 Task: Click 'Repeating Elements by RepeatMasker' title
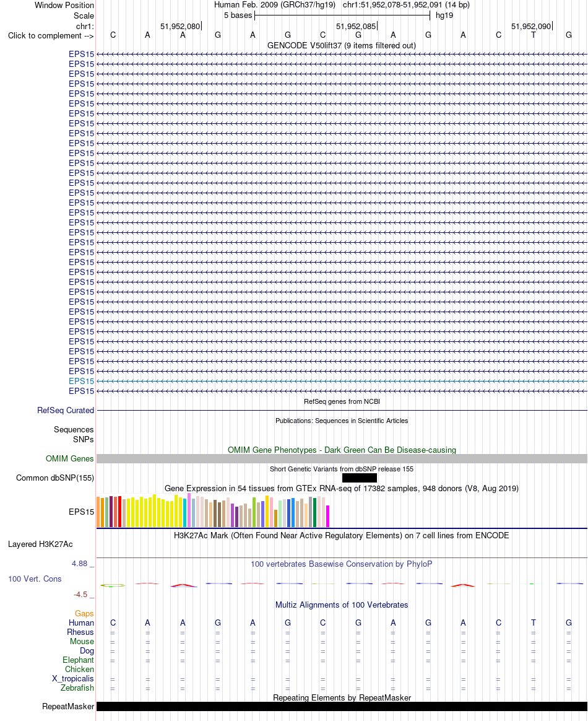[x=342, y=697]
